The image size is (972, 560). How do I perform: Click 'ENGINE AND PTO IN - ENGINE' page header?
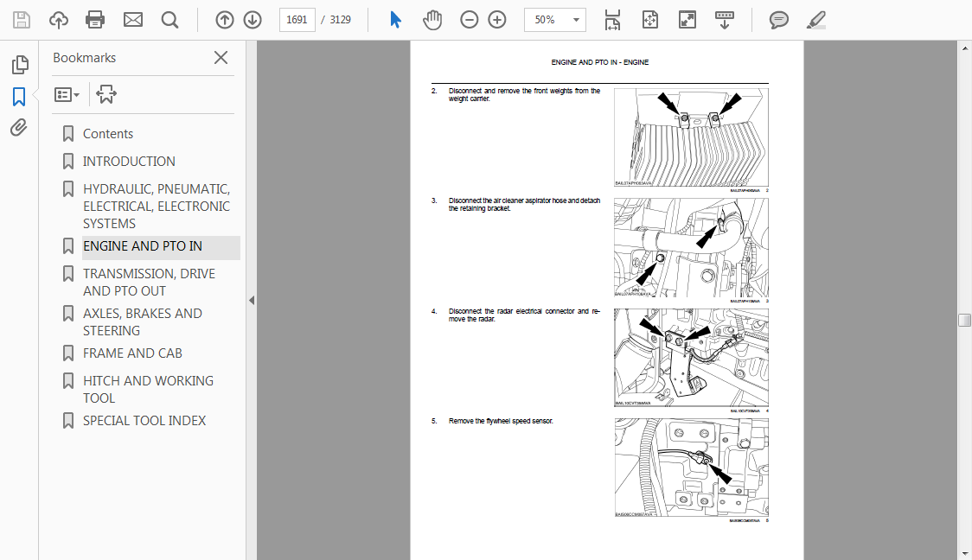(x=600, y=62)
